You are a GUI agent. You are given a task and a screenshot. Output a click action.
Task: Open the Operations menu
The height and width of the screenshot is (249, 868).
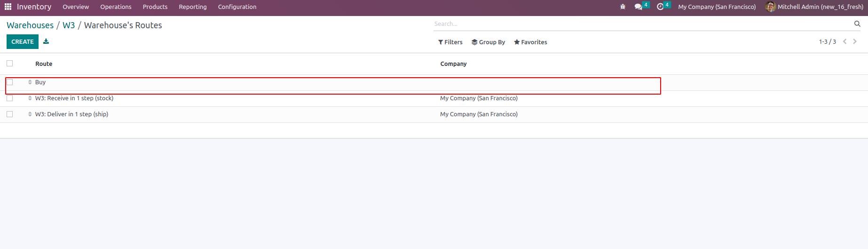click(116, 7)
